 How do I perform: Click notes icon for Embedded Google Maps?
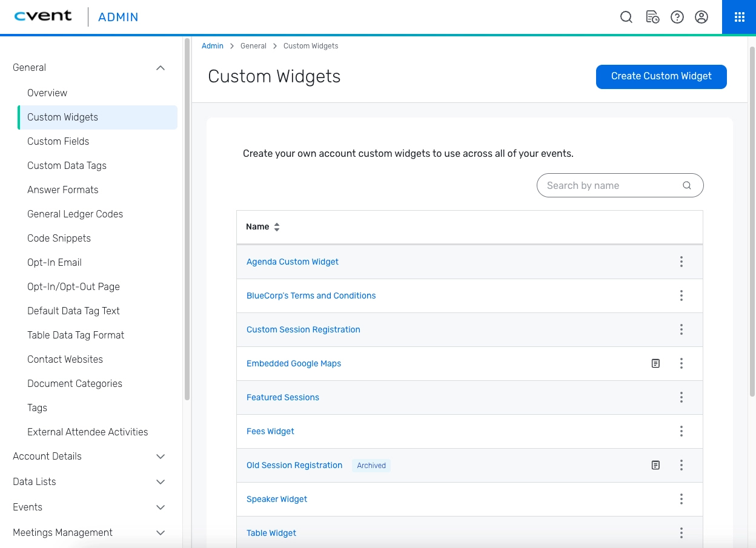point(655,363)
